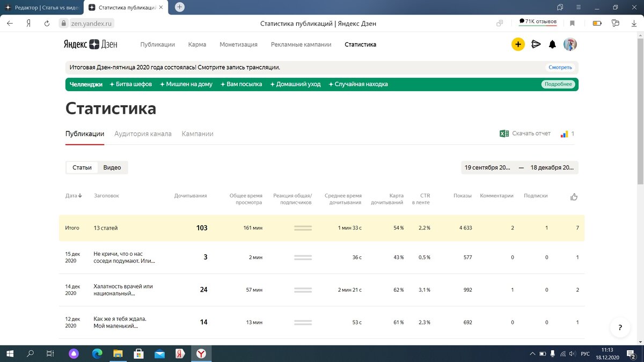Select the Публикации statistics tab
This screenshot has width=644, height=362.
click(85, 134)
